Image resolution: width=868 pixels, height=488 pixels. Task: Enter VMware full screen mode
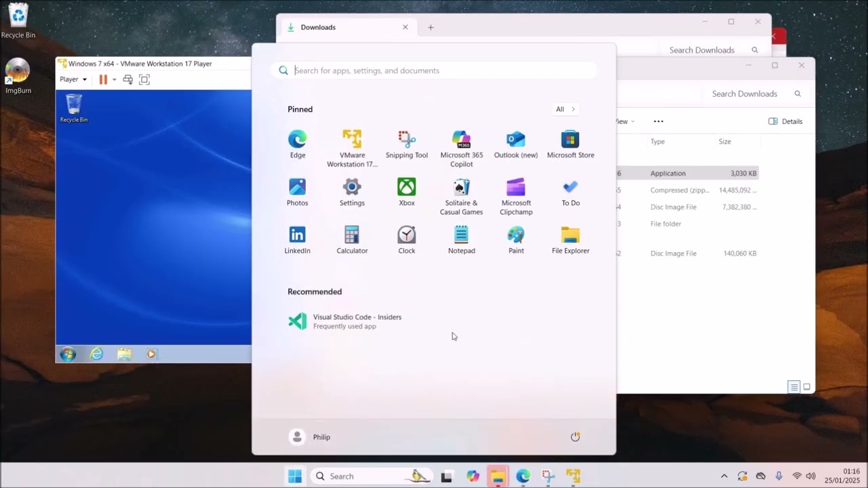click(x=144, y=79)
